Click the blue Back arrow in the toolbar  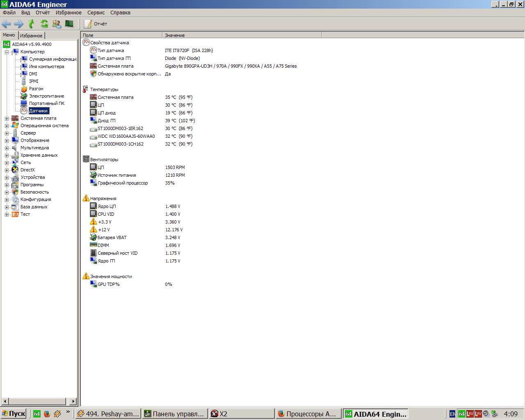[6, 24]
